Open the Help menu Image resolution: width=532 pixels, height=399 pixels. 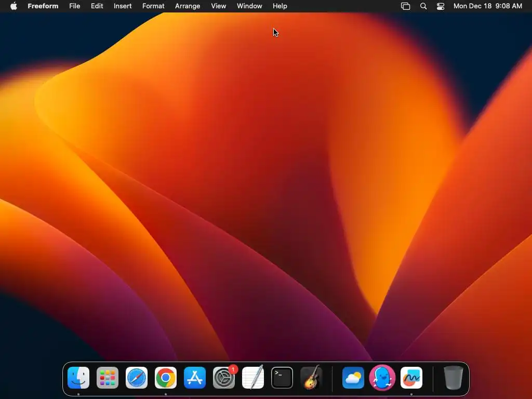tap(280, 6)
